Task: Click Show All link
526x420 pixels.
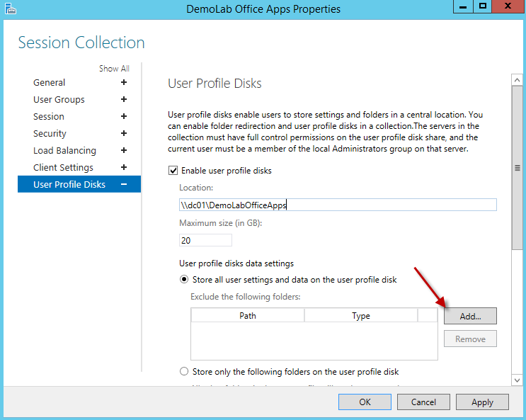Action: (114, 69)
